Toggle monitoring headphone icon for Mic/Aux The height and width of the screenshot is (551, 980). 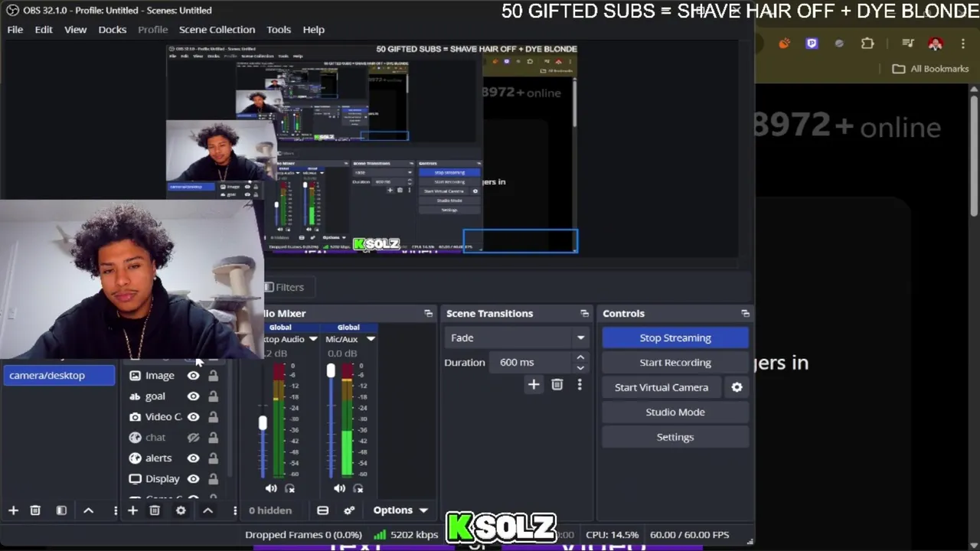click(358, 488)
